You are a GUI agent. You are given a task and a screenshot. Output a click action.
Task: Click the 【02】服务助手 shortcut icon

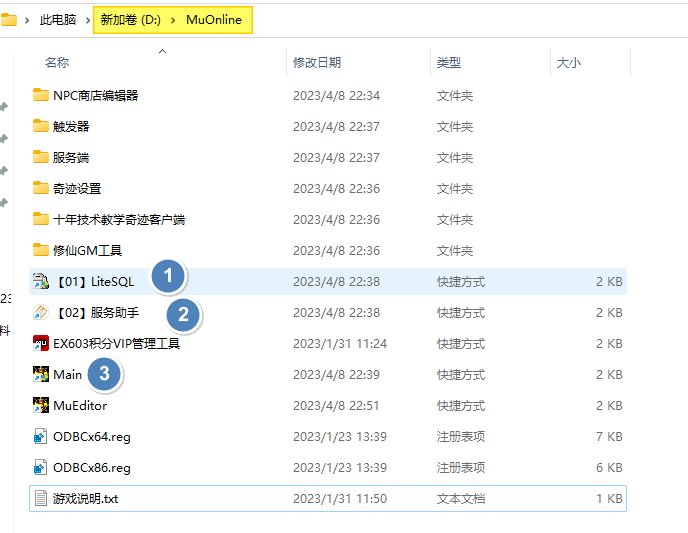pos(41,312)
